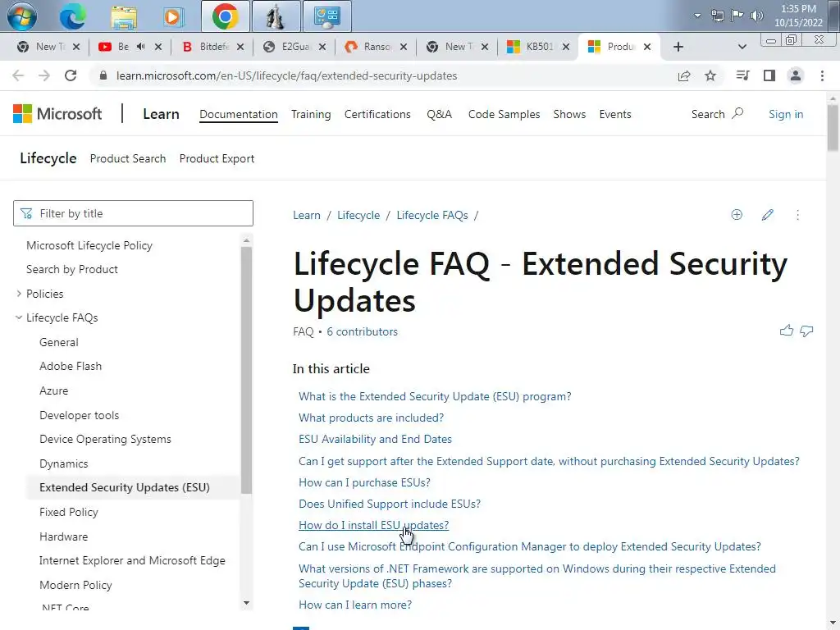Screen dimensions: 840x630
Task: Open the Chrome profile avatar
Action: click(x=796, y=75)
